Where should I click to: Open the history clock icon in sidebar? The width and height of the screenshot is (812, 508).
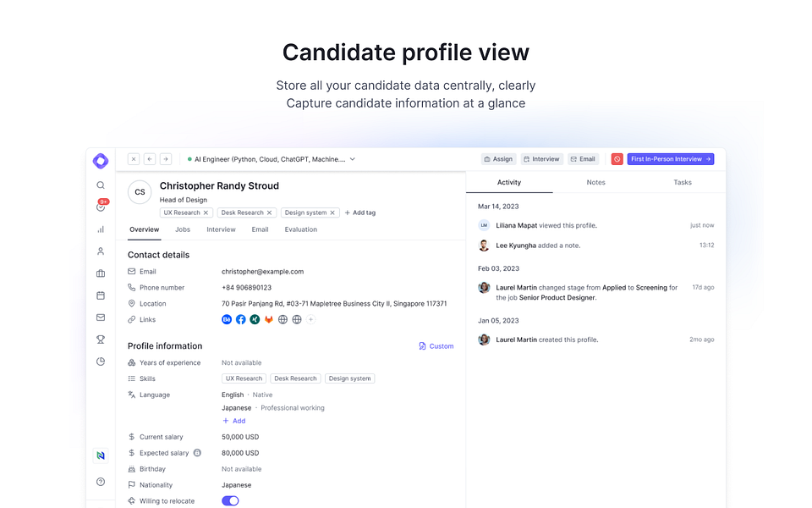click(x=101, y=361)
